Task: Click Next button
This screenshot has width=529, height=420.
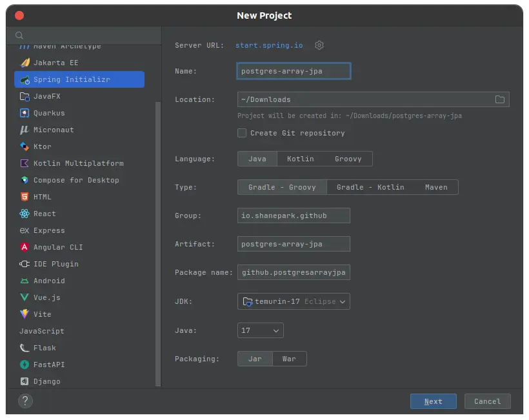Action: click(x=433, y=401)
